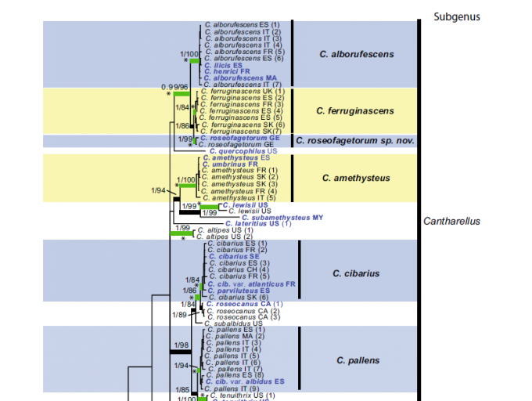Select tip 'C. alborufescens IT (7)'

(243, 85)
